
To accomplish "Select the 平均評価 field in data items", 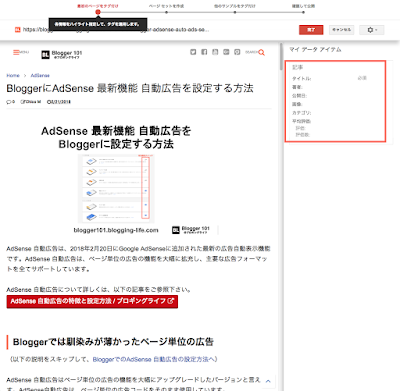I will point(302,121).
